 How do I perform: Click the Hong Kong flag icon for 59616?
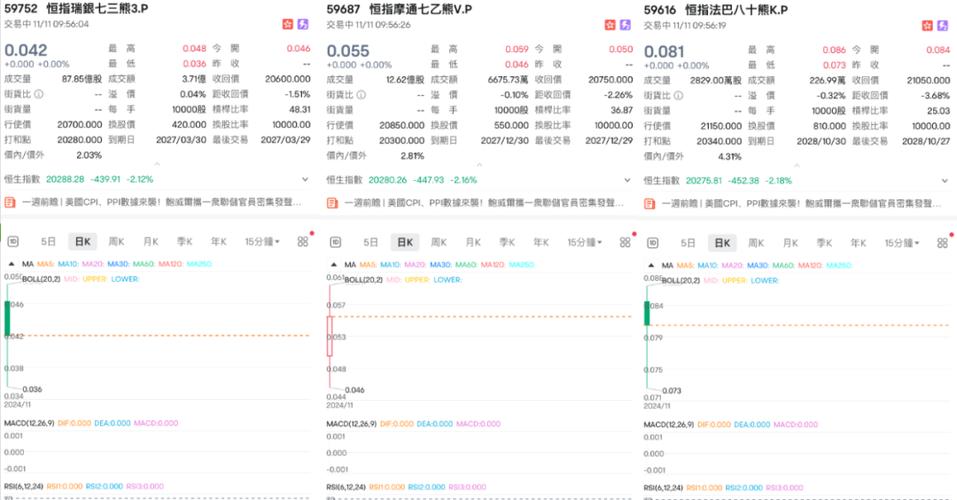[x=927, y=26]
